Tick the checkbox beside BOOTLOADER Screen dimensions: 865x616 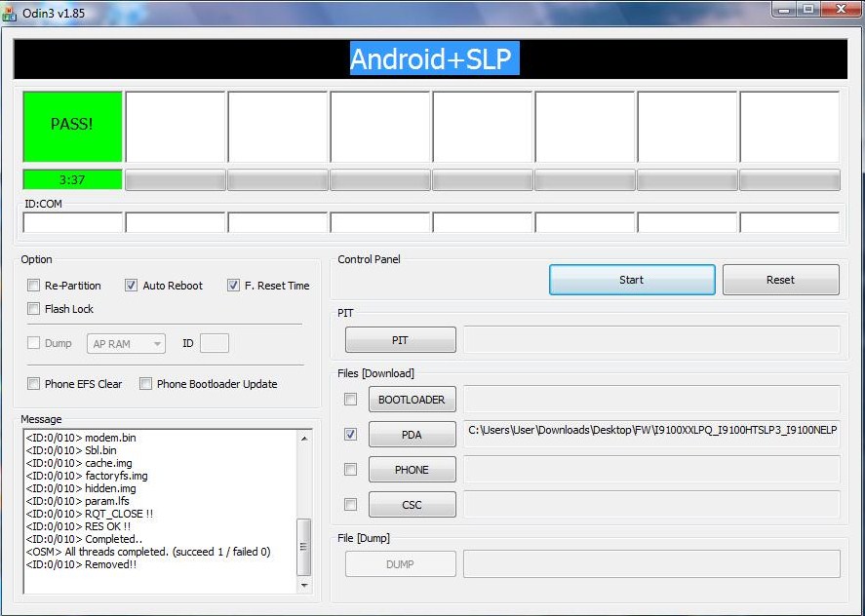pyautogui.click(x=350, y=400)
